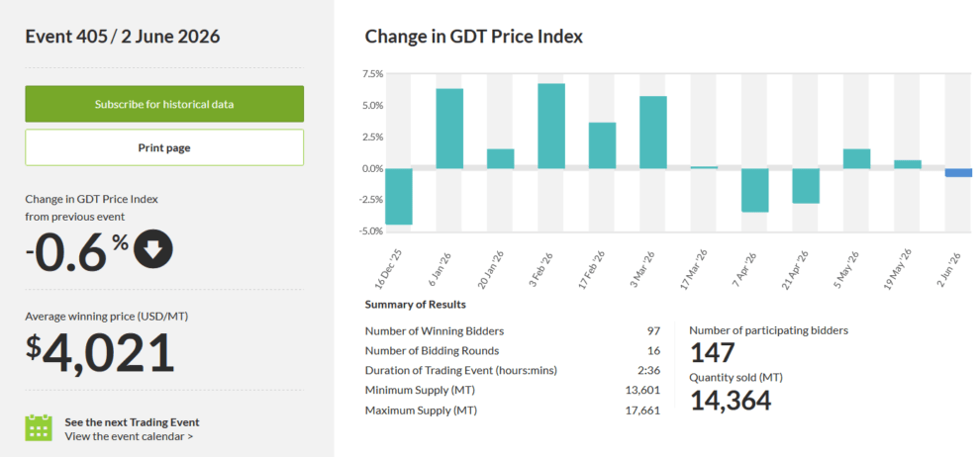Click the 0.0% y-axis label

374,168
